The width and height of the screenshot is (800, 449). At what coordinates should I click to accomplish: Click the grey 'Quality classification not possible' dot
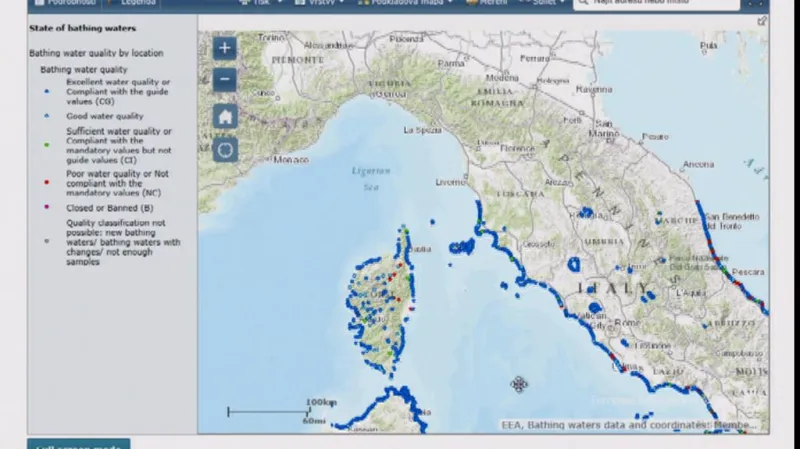[x=46, y=241]
